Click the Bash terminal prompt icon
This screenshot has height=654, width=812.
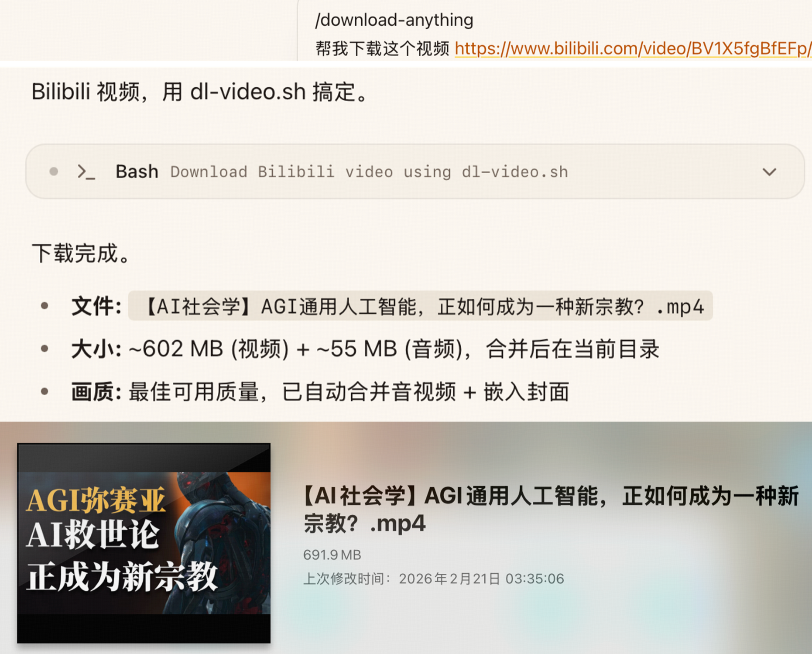tap(86, 172)
